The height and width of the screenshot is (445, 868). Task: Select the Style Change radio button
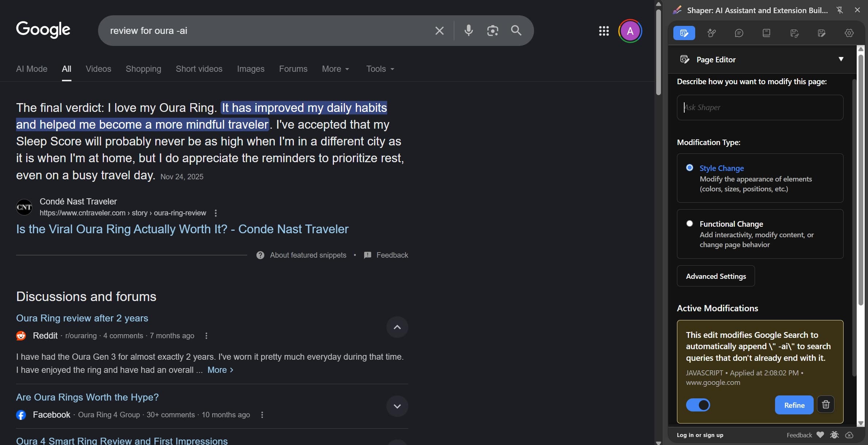689,167
